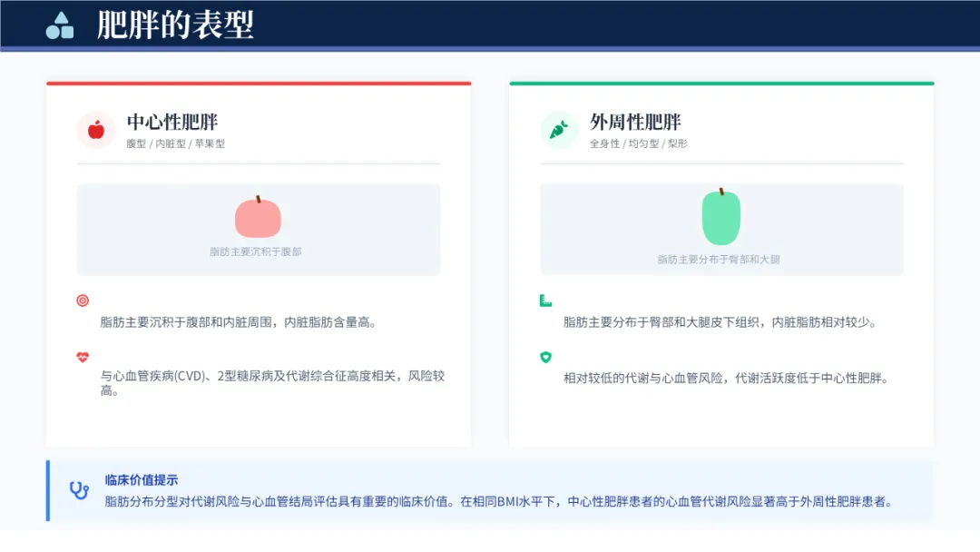Click the pink apple illustration above 脂肪主要沉积于腹部

point(258,217)
